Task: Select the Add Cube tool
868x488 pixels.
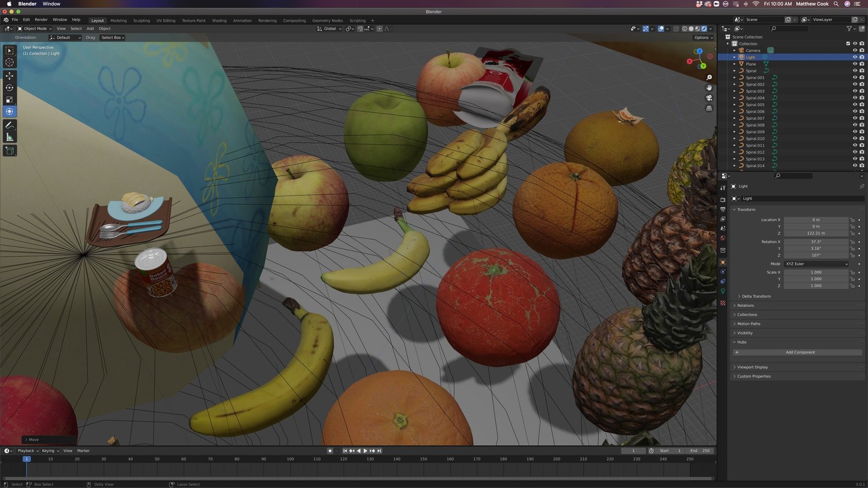Action: (x=10, y=150)
